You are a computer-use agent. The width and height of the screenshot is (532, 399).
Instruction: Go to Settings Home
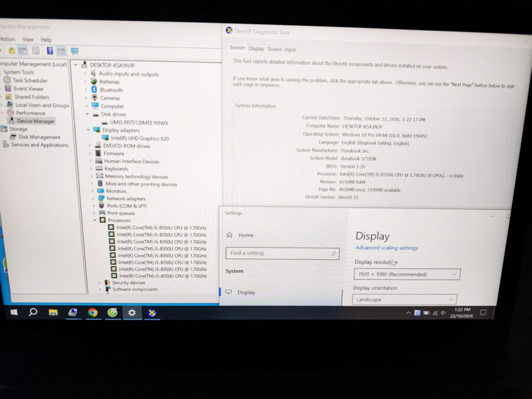pos(240,235)
